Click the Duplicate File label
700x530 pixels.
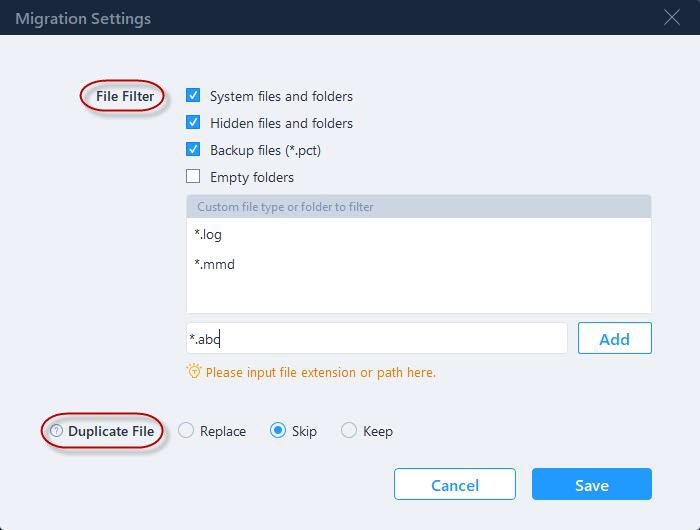coord(111,431)
